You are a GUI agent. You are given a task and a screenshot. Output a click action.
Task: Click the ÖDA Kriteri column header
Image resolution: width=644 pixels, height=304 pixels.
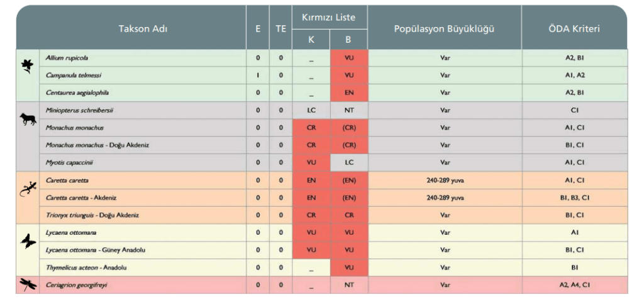coord(574,28)
